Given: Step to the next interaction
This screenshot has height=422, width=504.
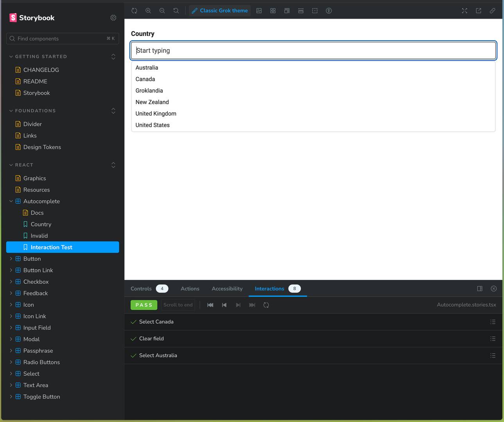Looking at the screenshot, I should (238, 305).
